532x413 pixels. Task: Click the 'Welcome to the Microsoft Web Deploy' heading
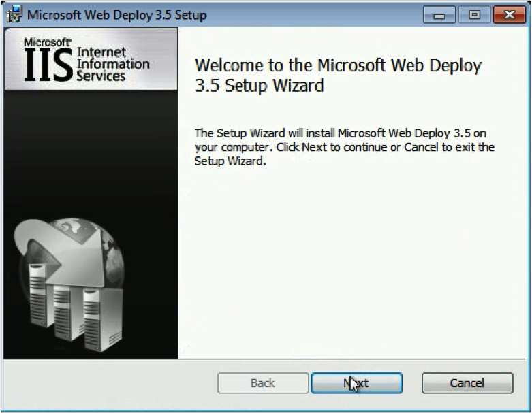pyautogui.click(x=338, y=76)
